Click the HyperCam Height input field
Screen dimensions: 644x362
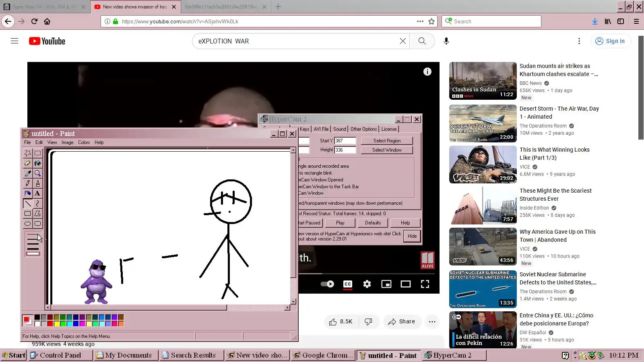click(345, 150)
